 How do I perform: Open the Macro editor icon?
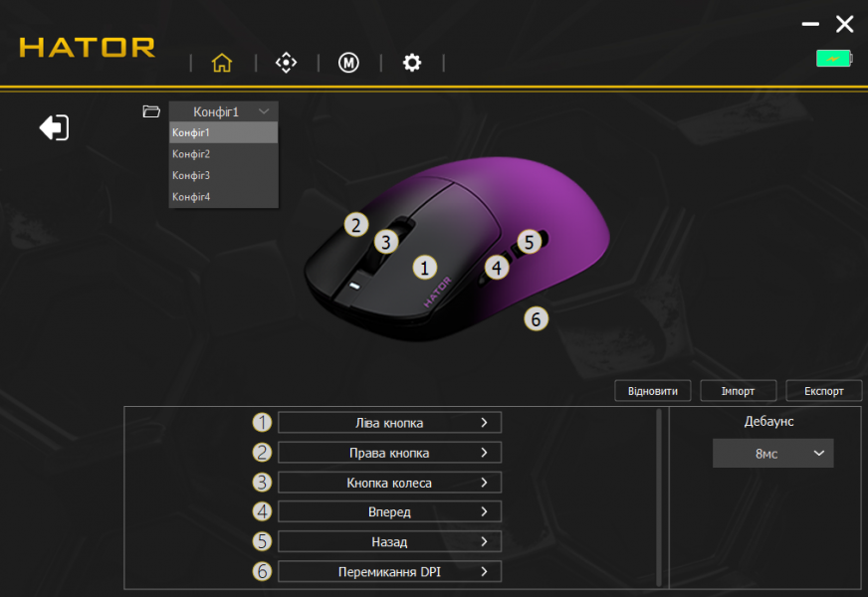[x=348, y=63]
